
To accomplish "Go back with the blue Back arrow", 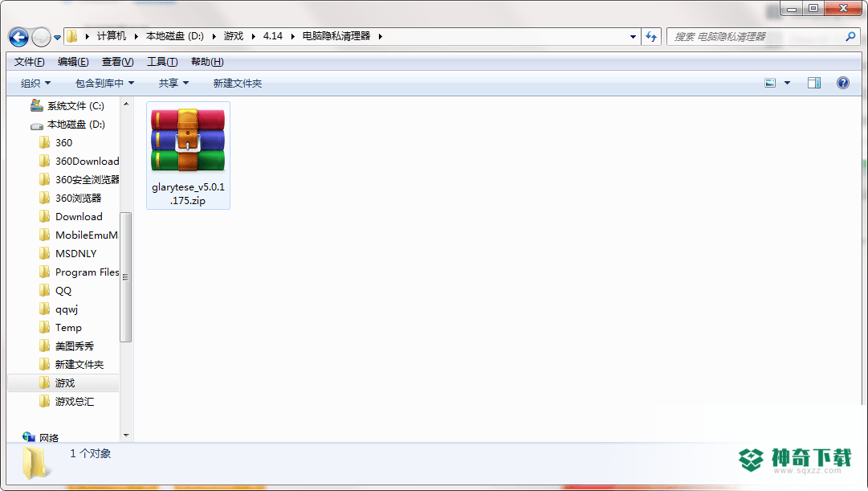I will tap(18, 37).
